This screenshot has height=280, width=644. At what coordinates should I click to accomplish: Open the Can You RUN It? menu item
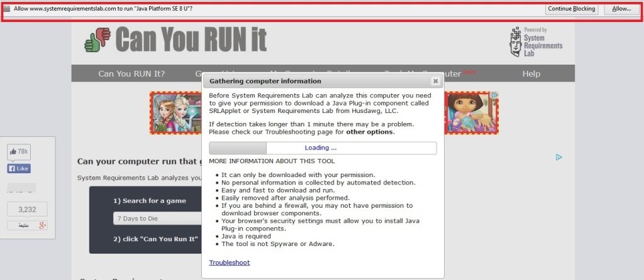(x=131, y=74)
